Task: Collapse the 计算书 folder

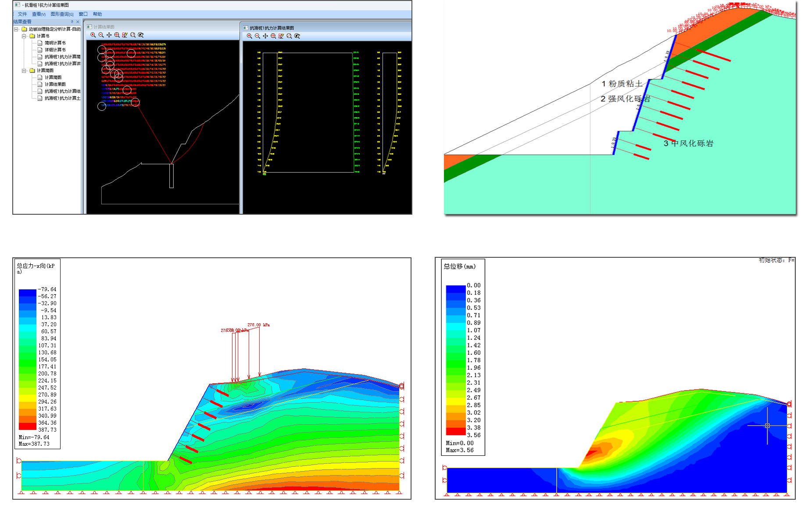Action: click(x=24, y=36)
